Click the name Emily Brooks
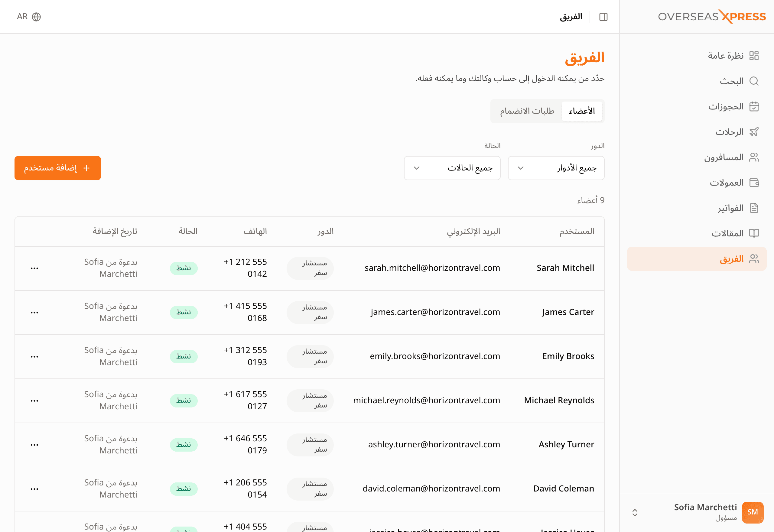The width and height of the screenshot is (774, 532). [568, 356]
